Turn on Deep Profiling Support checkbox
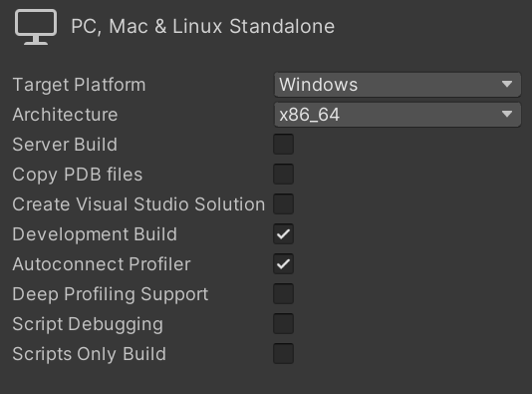This screenshot has width=532, height=394. point(283,294)
